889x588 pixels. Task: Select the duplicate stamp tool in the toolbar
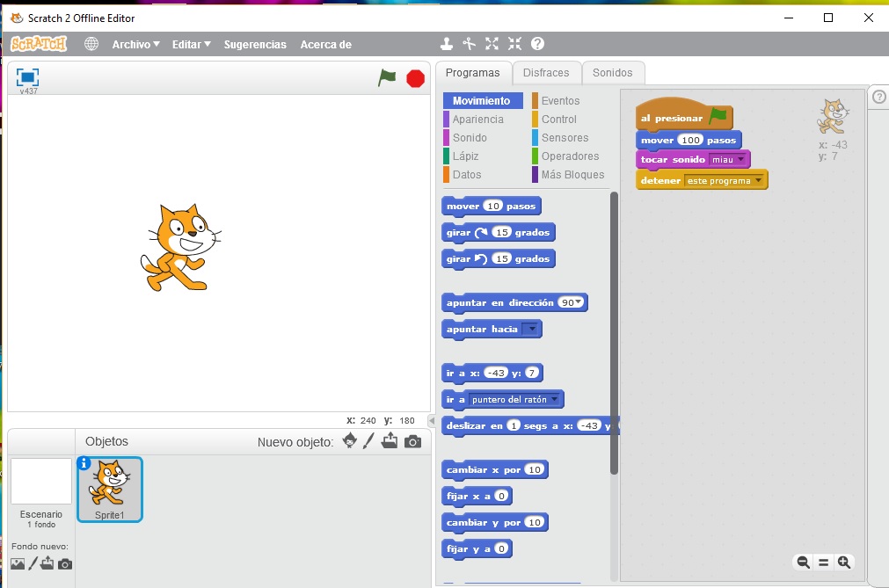pos(446,43)
